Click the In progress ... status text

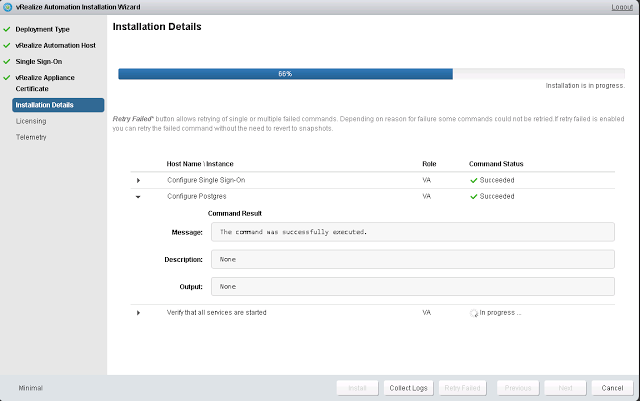pyautogui.click(x=500, y=312)
